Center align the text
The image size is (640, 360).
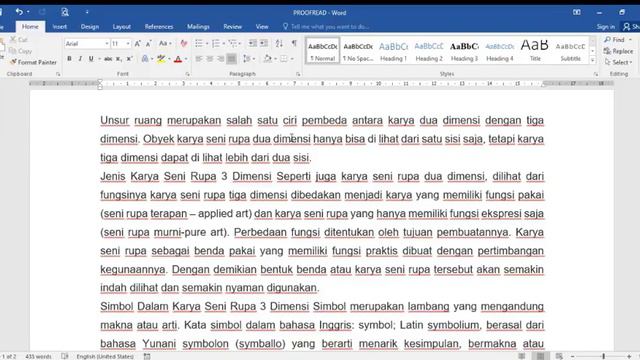click(209, 59)
